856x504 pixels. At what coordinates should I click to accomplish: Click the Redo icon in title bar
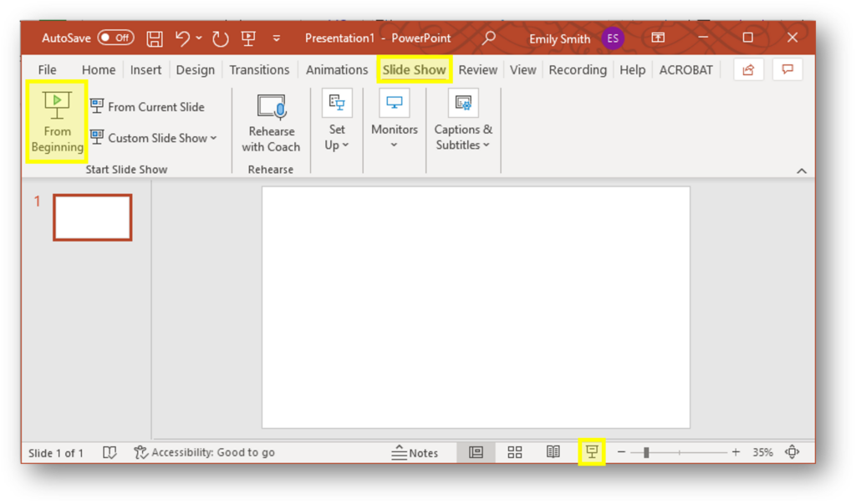pyautogui.click(x=221, y=38)
